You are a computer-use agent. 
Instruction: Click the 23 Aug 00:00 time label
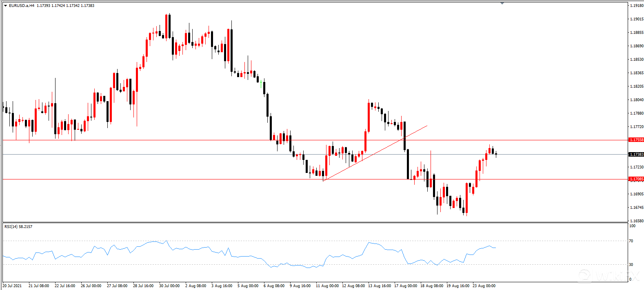click(484, 286)
